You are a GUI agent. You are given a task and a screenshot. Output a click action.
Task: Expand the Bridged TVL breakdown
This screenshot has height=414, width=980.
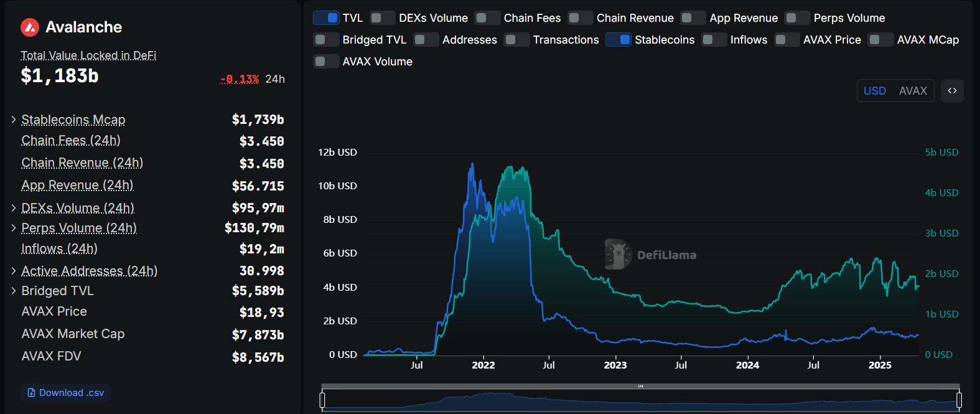click(14, 291)
